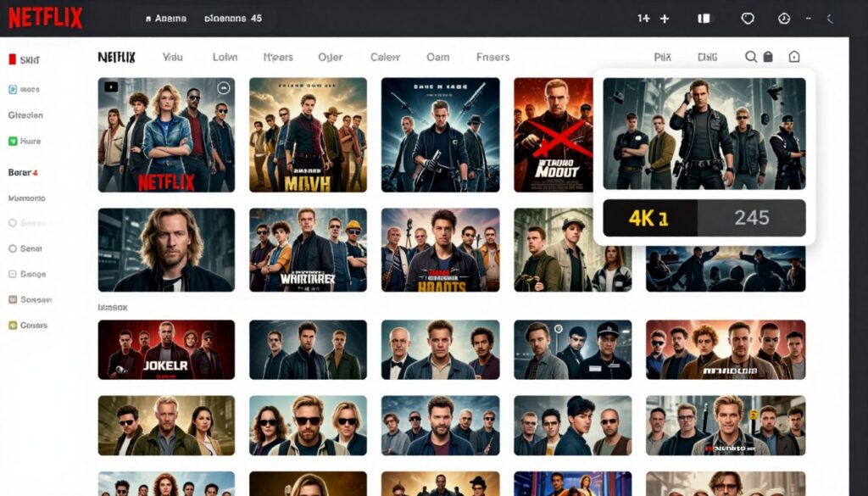868x496 pixels.
Task: Click the brown icon beside Sonsew
Action: pyautogui.click(x=13, y=299)
